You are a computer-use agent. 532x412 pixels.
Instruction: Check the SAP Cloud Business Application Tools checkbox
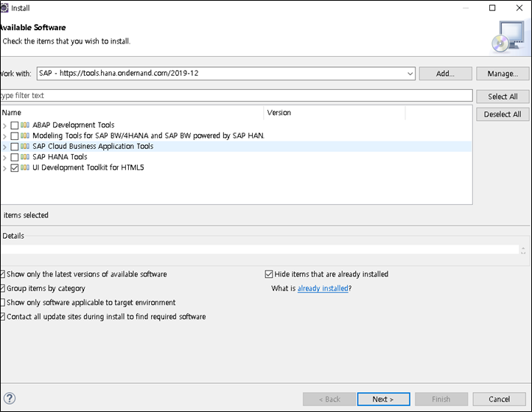[14, 147]
